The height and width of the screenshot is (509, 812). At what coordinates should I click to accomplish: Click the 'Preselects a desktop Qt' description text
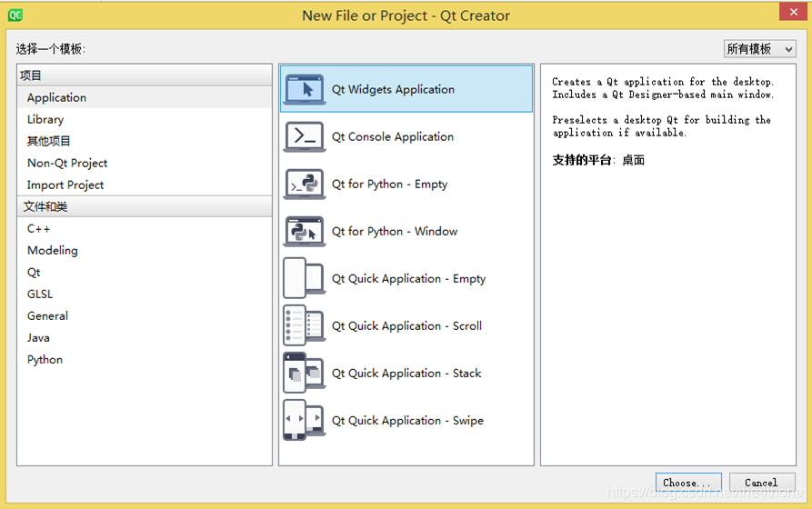(661, 126)
